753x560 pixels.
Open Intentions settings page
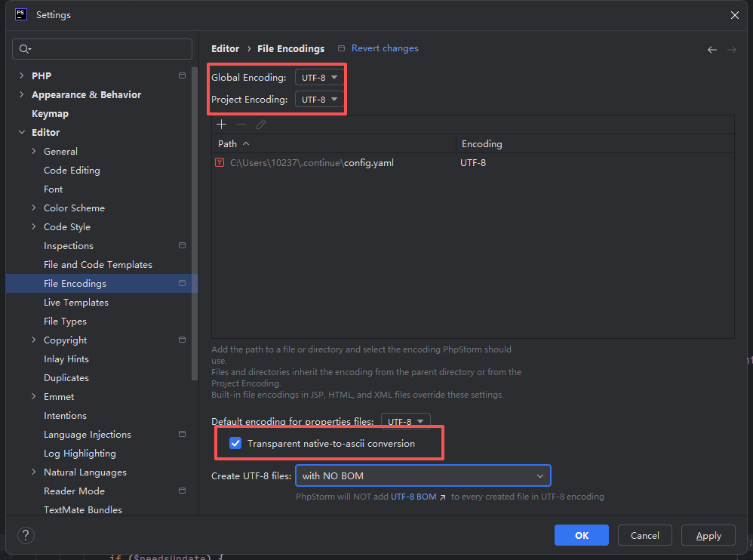pos(66,415)
